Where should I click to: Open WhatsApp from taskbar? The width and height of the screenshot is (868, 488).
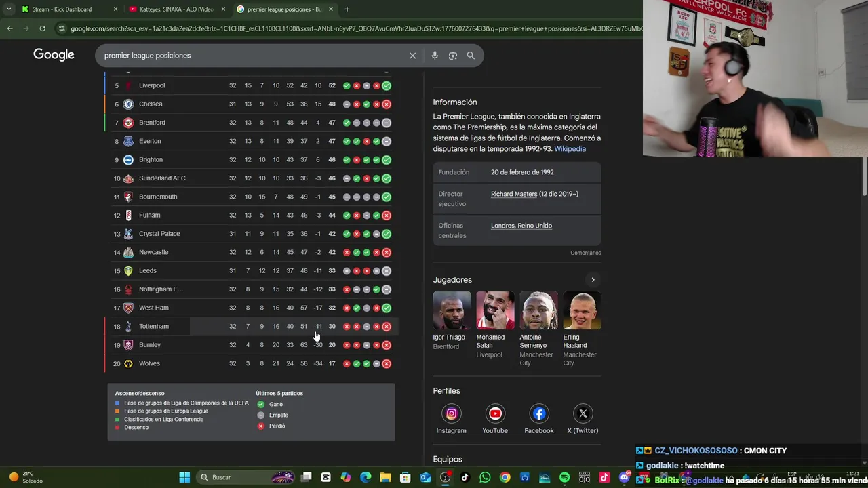pyautogui.click(x=485, y=477)
